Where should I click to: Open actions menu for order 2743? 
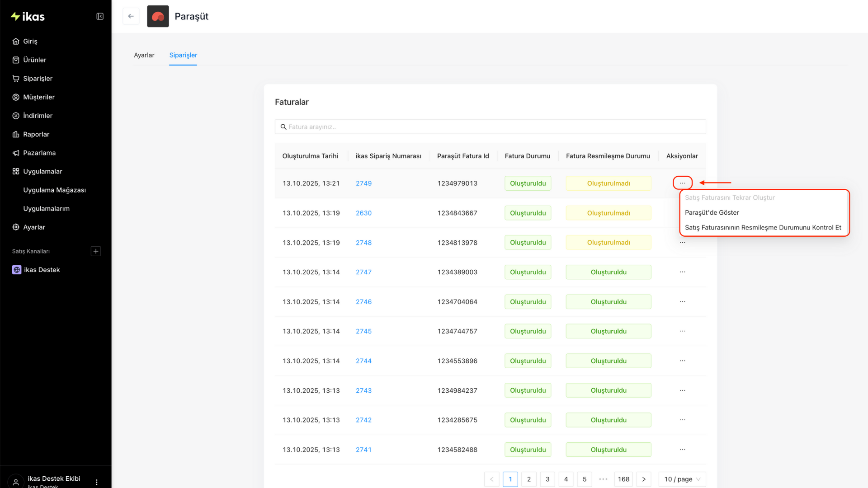pyautogui.click(x=682, y=390)
